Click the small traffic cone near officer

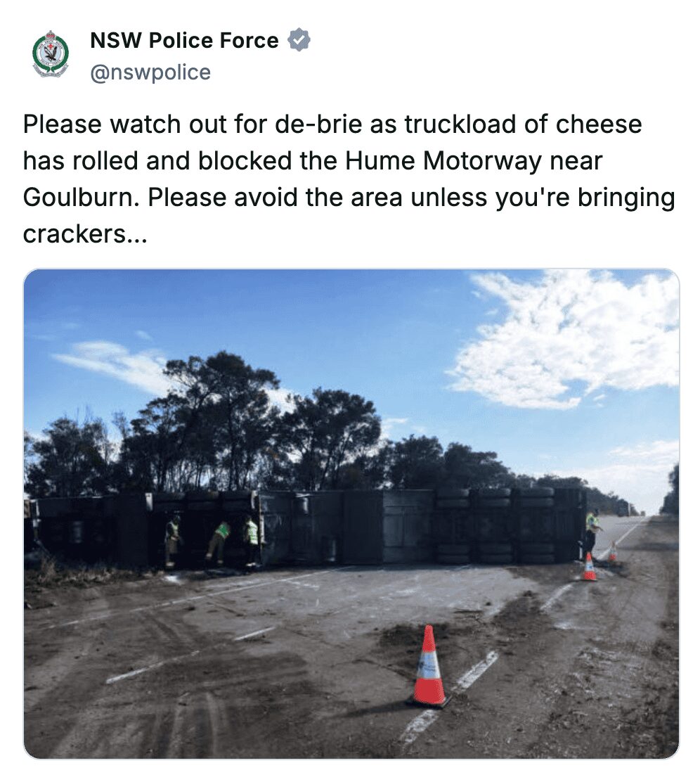590,567
